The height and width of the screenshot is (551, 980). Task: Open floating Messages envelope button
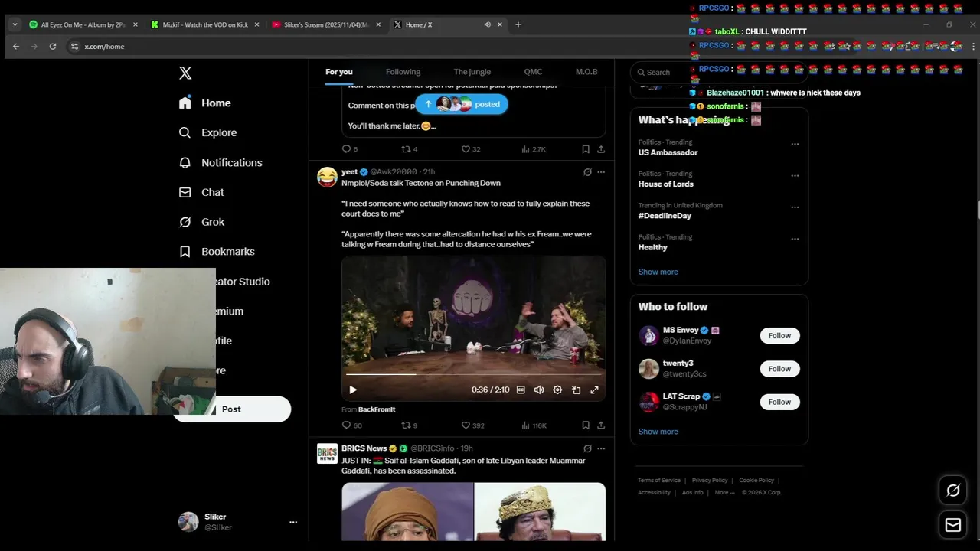pyautogui.click(x=953, y=525)
